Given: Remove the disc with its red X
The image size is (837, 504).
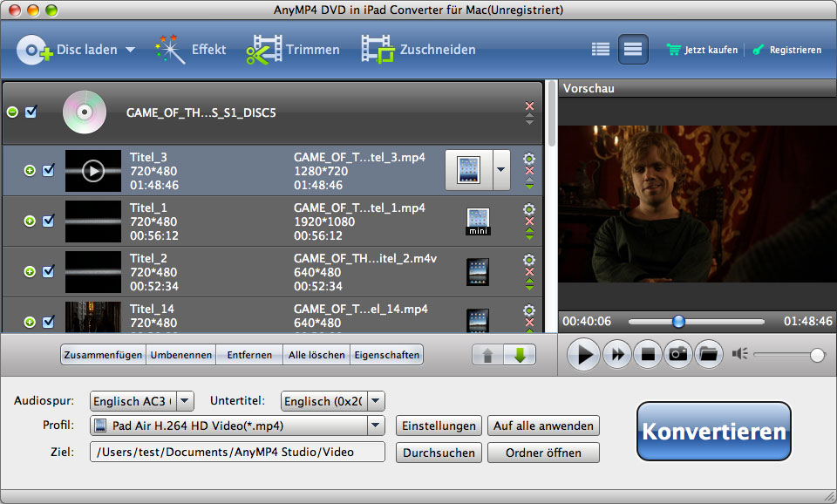Looking at the screenshot, I should (x=529, y=106).
